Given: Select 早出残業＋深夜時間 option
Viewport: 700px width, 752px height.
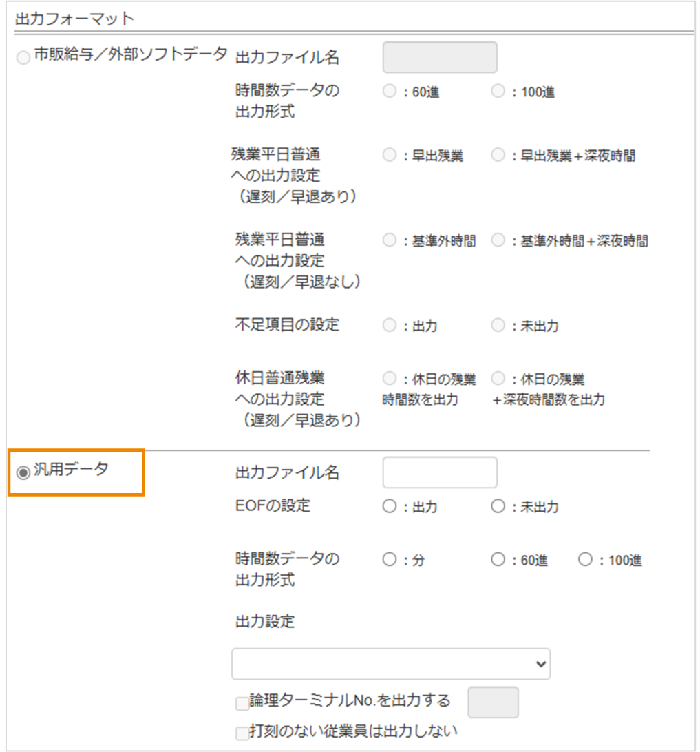Looking at the screenshot, I should coord(497,155).
